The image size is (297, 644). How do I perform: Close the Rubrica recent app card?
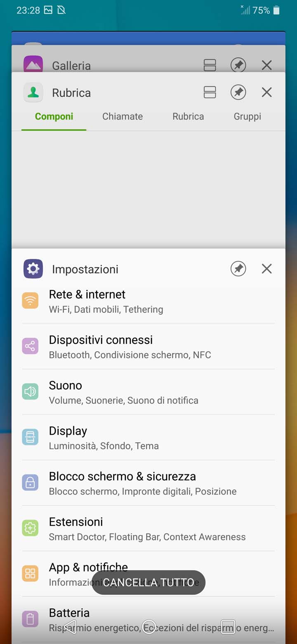267,92
